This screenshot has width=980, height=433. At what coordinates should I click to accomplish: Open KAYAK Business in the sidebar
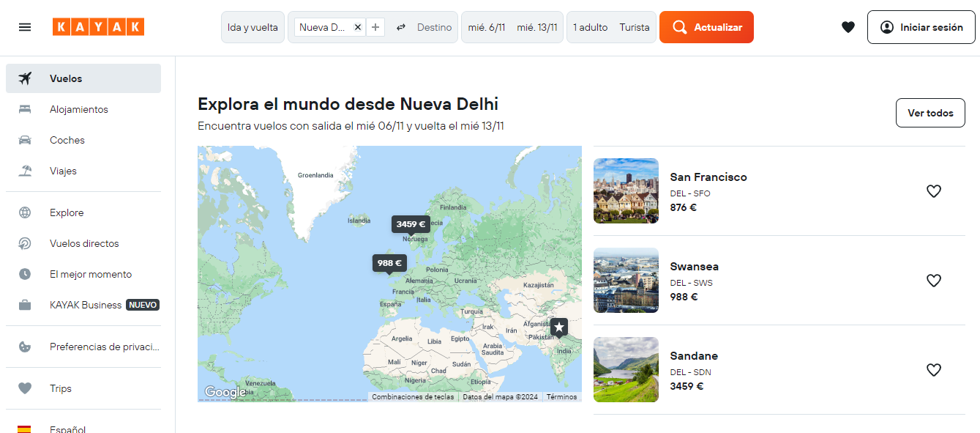83,305
